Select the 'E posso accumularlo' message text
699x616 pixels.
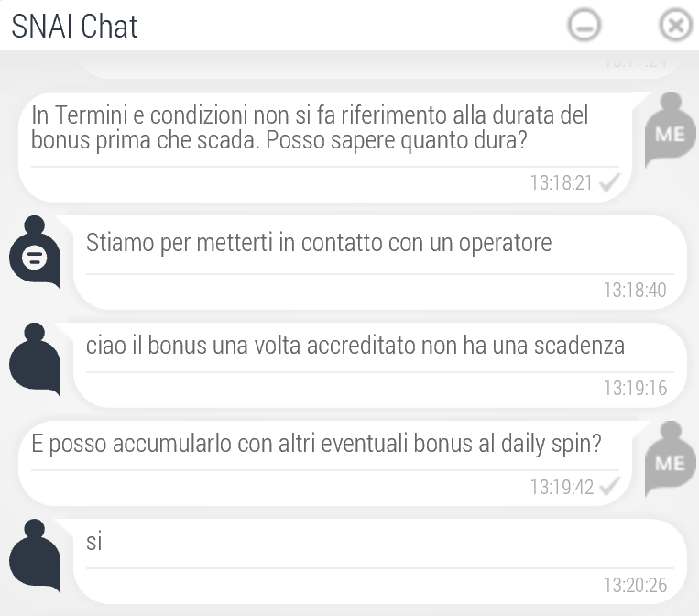(316, 445)
